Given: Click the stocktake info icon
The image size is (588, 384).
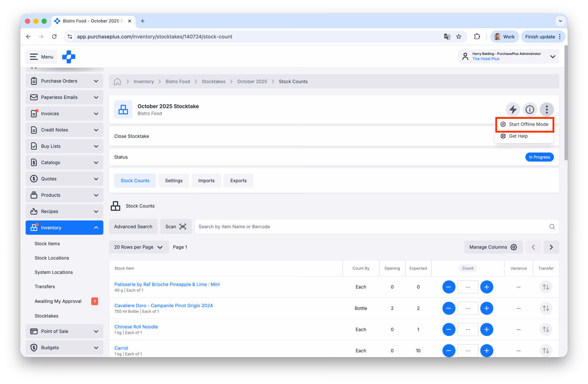Looking at the screenshot, I should 530,109.
